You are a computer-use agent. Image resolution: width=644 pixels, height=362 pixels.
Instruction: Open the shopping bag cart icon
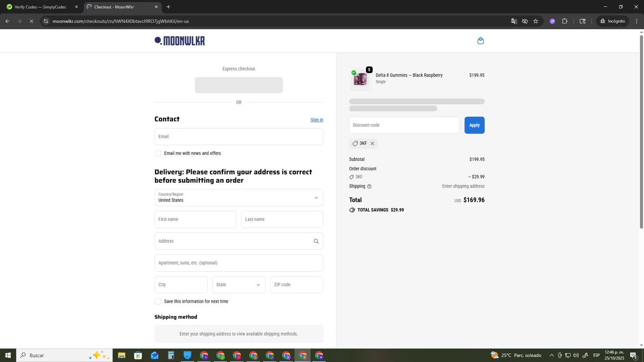pyautogui.click(x=480, y=41)
